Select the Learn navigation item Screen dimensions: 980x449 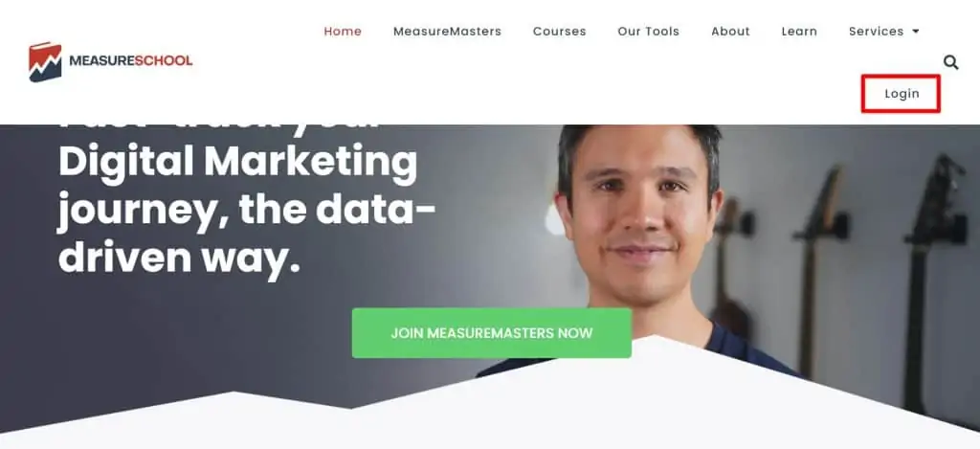(799, 32)
